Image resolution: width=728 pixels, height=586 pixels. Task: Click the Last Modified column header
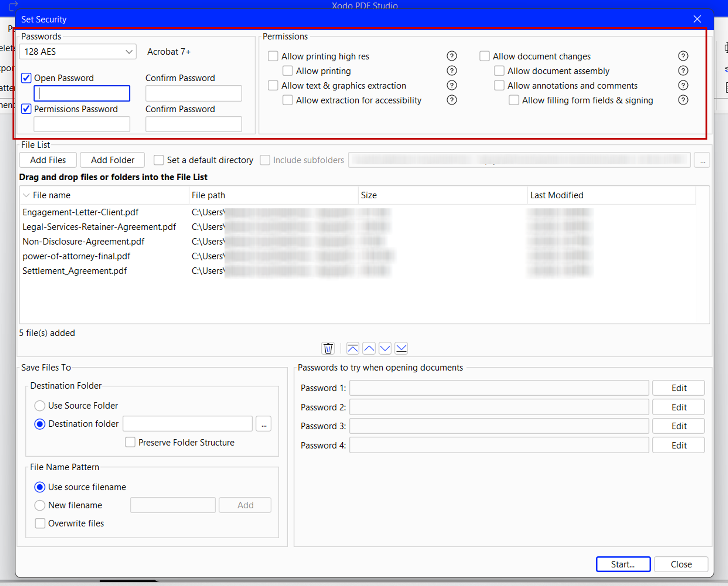611,195
